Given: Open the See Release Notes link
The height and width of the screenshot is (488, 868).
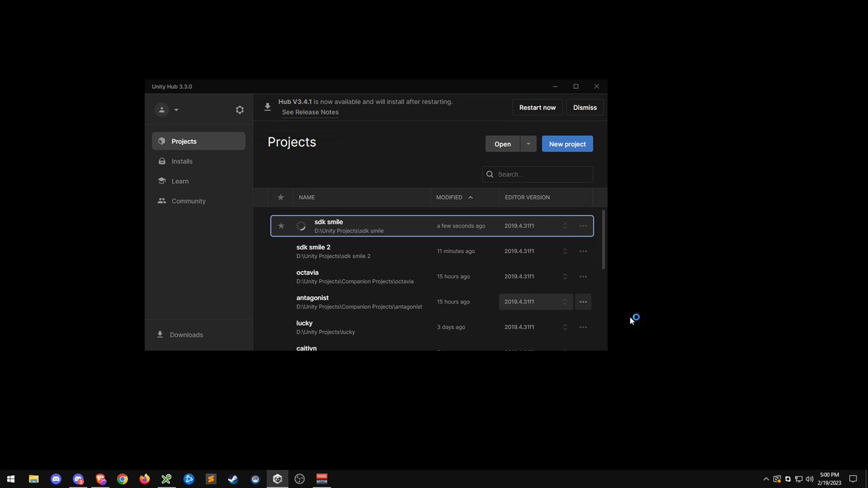Looking at the screenshot, I should click(310, 112).
